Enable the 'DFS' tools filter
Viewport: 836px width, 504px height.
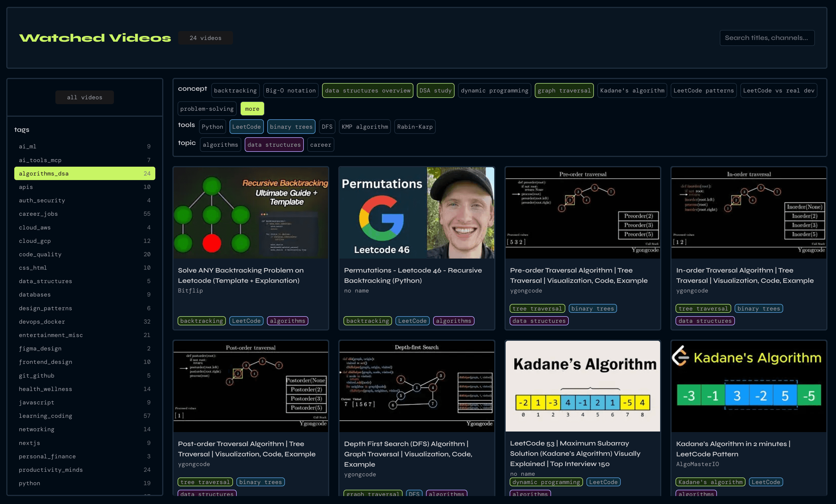coord(327,126)
